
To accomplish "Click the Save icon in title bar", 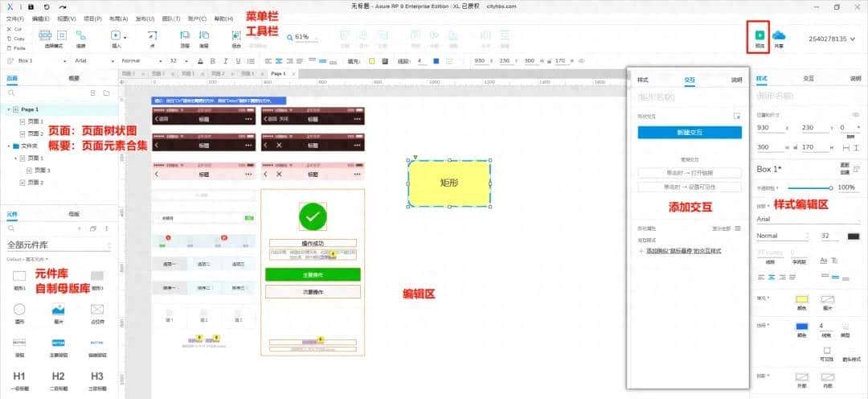I will [x=30, y=6].
